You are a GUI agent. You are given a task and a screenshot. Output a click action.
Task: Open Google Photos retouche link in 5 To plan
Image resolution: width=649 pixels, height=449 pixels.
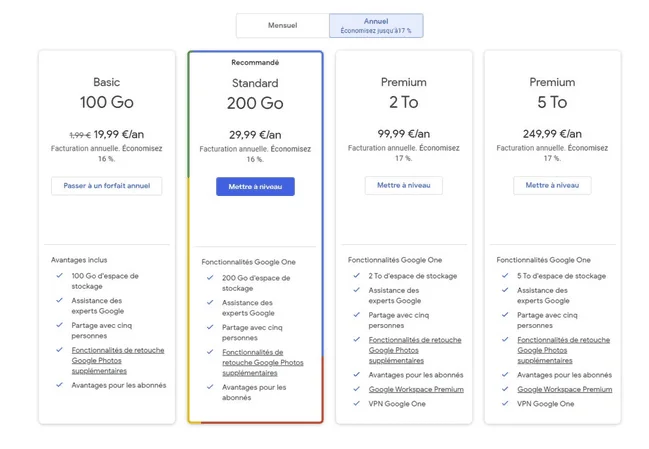click(x=564, y=350)
